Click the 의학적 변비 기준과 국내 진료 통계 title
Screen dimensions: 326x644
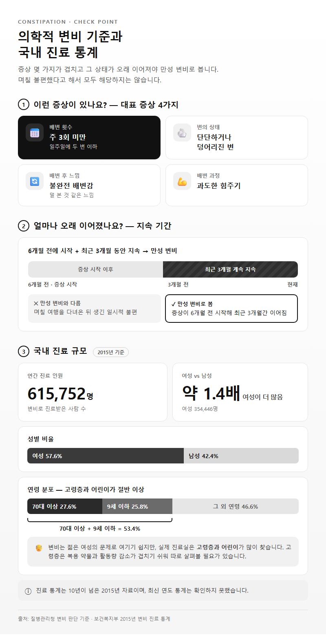70,44
